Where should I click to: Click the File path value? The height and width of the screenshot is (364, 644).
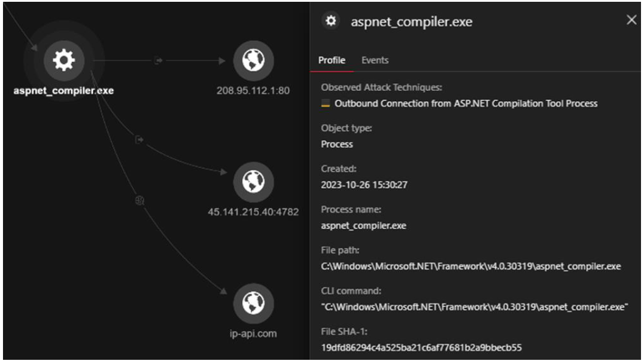click(470, 267)
